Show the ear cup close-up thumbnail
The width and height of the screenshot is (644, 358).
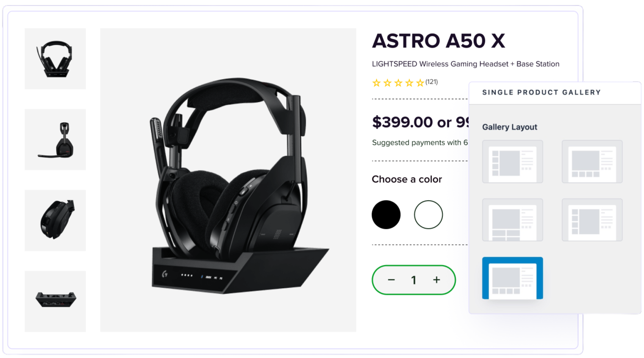click(55, 220)
